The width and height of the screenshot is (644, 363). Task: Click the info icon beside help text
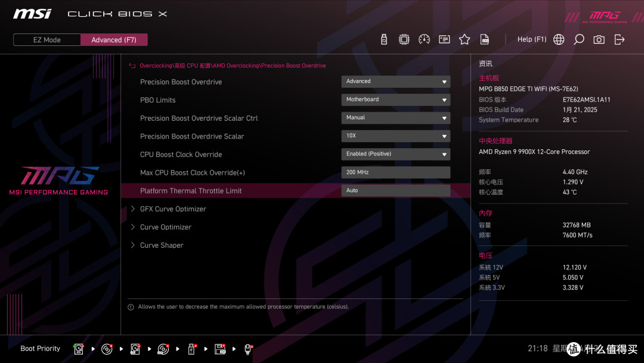131,307
